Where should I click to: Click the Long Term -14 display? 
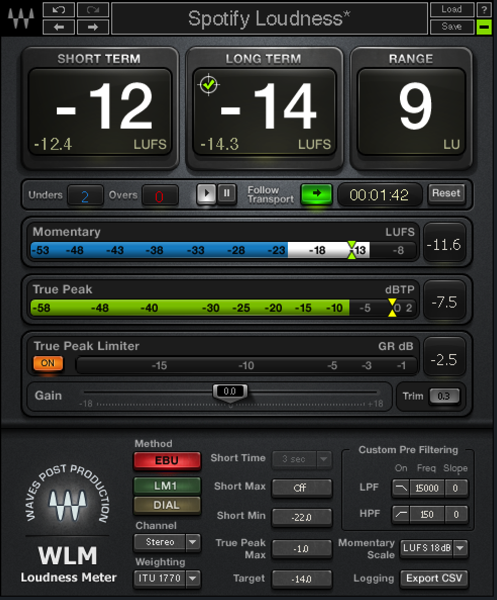(264, 112)
